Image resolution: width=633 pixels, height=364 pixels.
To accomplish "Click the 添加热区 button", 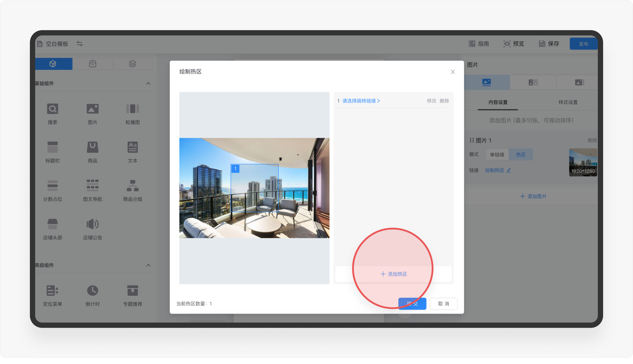I will coord(394,274).
